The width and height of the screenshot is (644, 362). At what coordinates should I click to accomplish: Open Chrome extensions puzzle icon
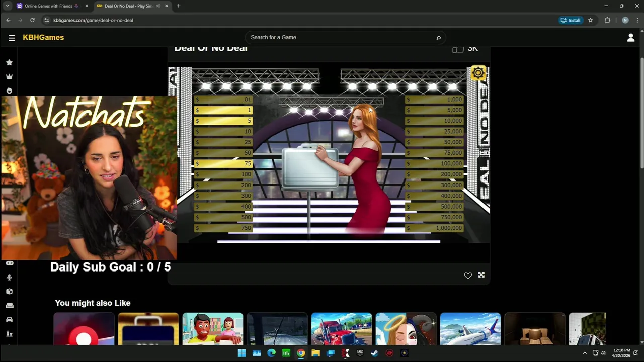(x=607, y=20)
